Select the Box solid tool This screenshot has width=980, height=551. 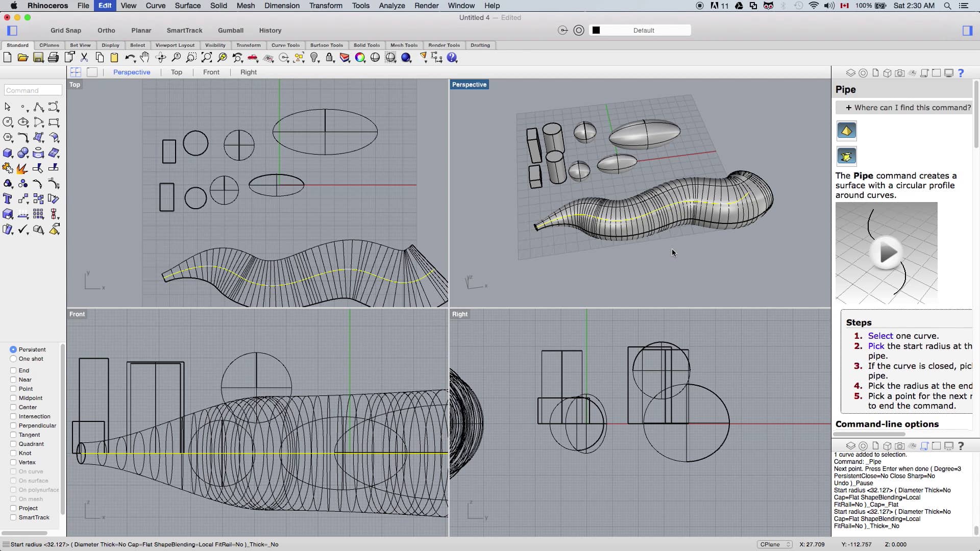tap(8, 153)
